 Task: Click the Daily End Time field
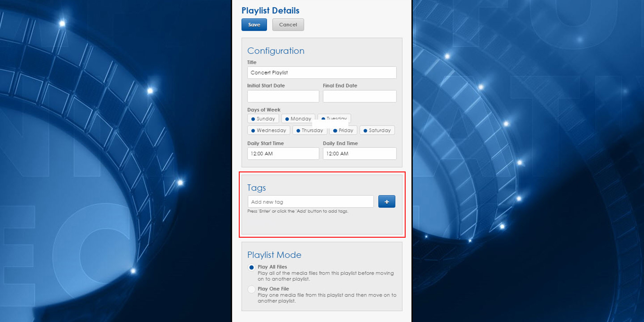[x=359, y=154]
